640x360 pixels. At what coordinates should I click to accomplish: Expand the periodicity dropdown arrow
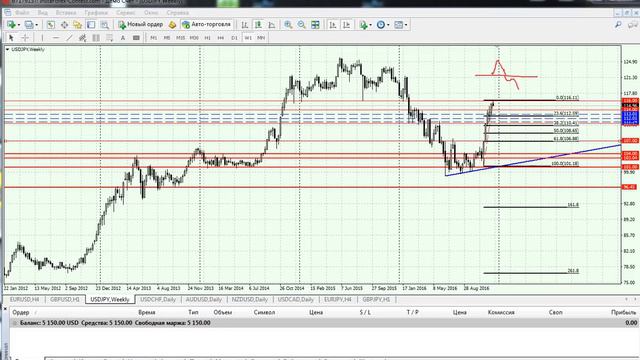pyautogui.click(x=388, y=25)
